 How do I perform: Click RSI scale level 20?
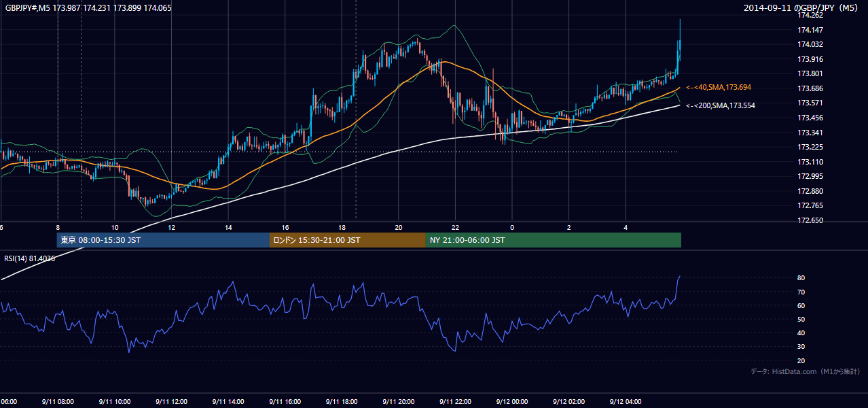801,360
